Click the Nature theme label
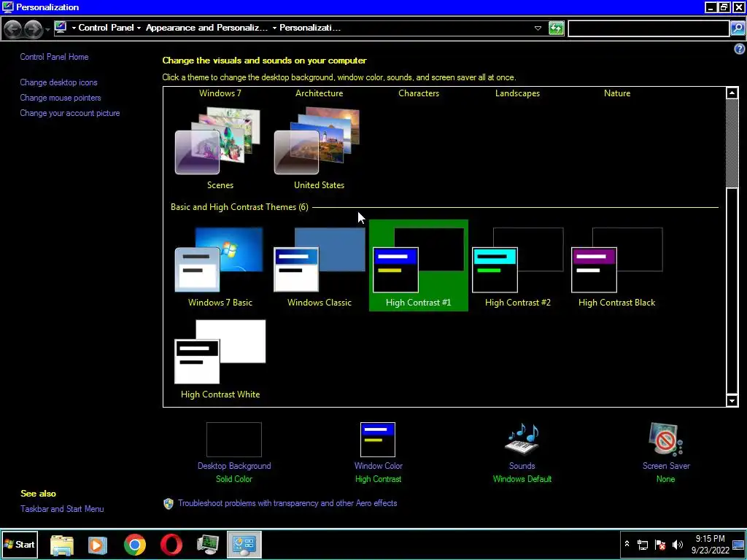The image size is (747, 560). coord(617,93)
